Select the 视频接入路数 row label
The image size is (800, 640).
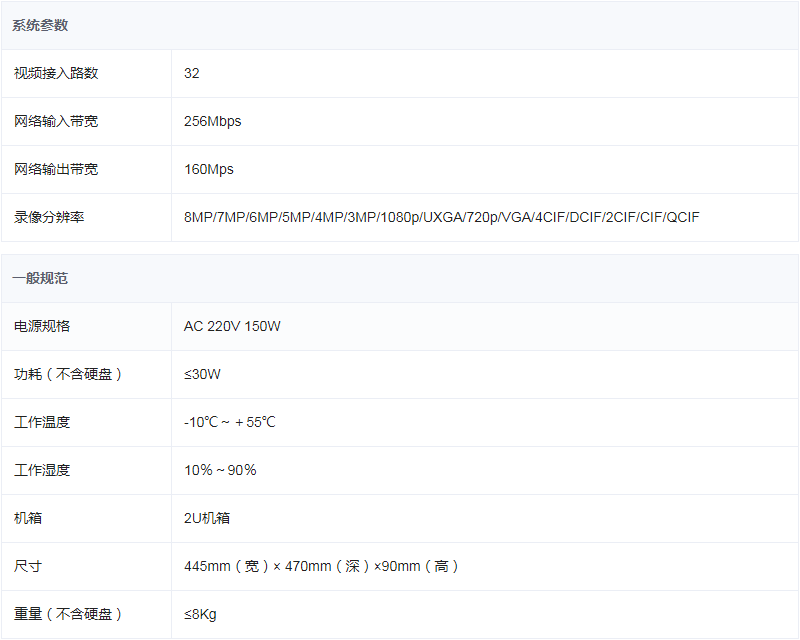coord(56,73)
